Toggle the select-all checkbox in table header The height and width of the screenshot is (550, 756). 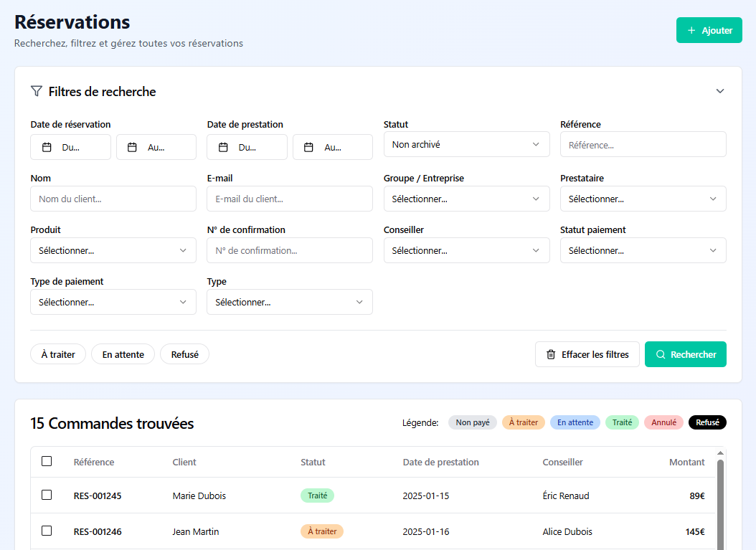pos(47,461)
